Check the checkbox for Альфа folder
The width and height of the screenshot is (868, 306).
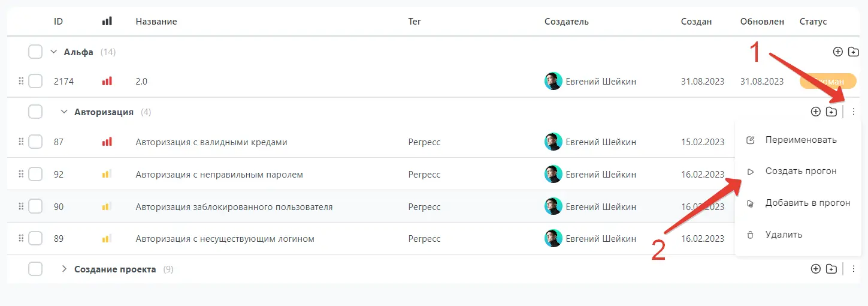[35, 52]
